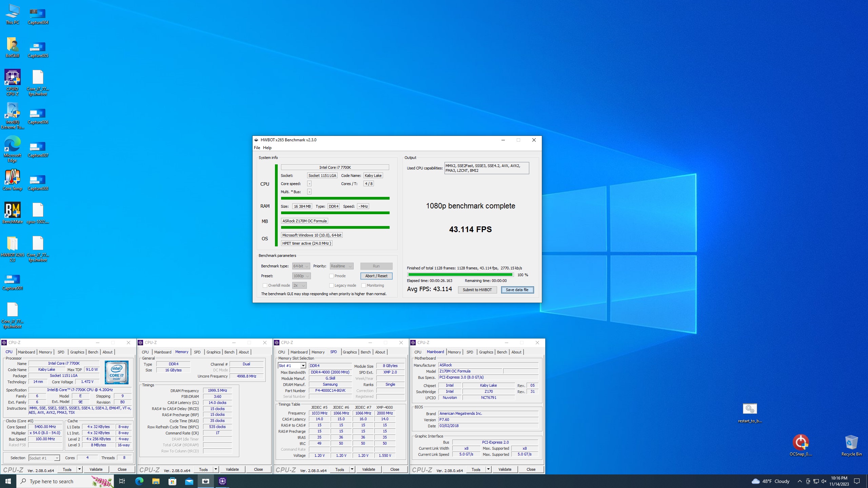This screenshot has width=868, height=488.
Task: Toggle Legacy mode checkbox
Action: tap(332, 285)
